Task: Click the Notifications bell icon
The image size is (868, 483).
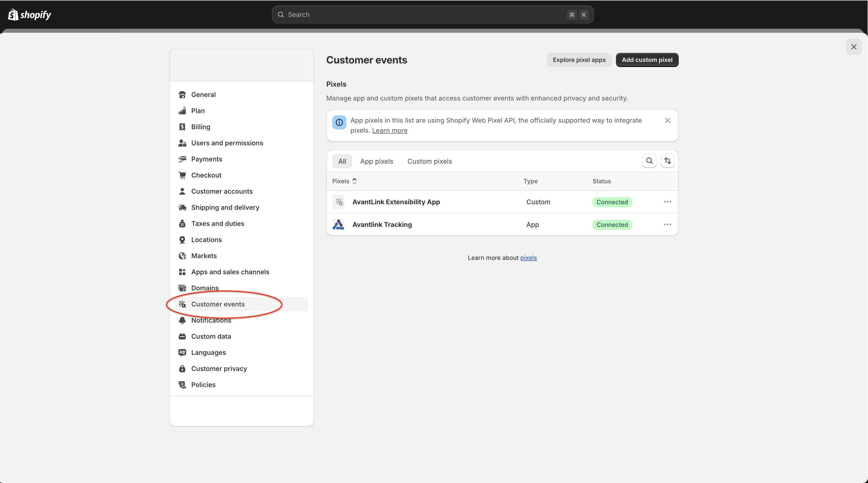Action: click(x=182, y=321)
